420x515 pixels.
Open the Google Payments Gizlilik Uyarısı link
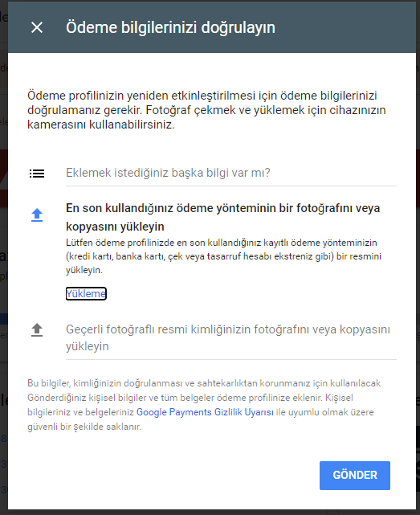click(205, 412)
